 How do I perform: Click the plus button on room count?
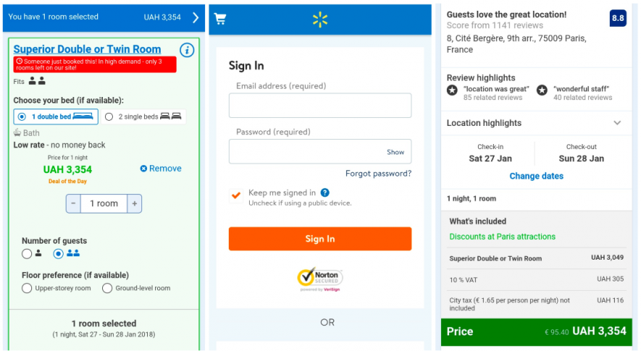pyautogui.click(x=135, y=203)
